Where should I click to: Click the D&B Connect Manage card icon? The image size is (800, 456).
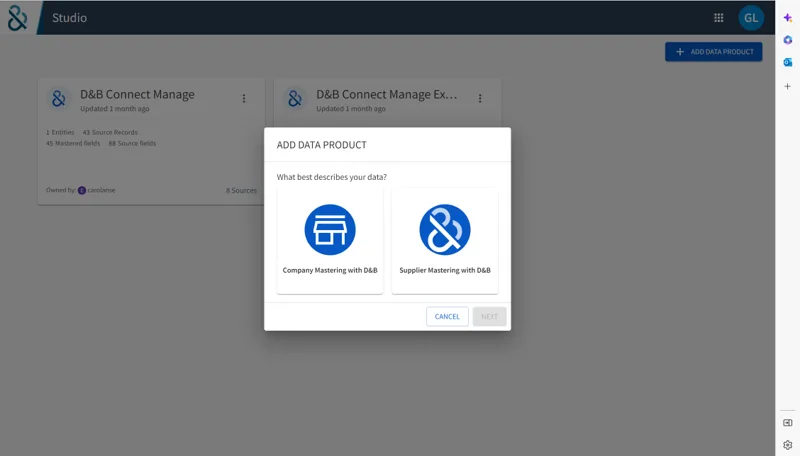tap(59, 98)
